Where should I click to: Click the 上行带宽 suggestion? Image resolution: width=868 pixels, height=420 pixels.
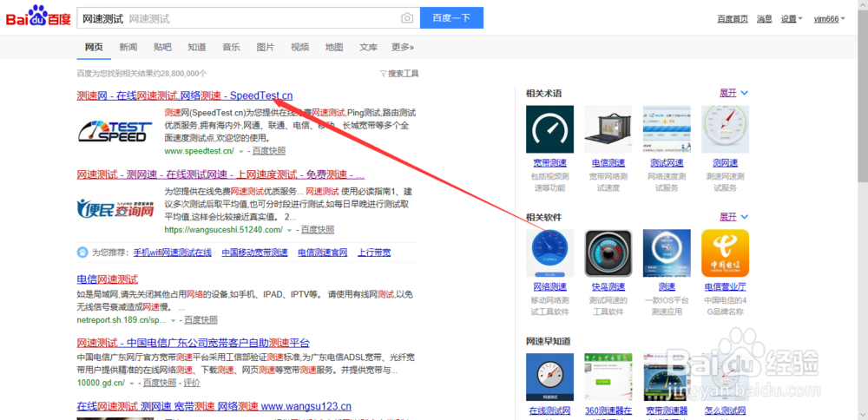tap(373, 253)
